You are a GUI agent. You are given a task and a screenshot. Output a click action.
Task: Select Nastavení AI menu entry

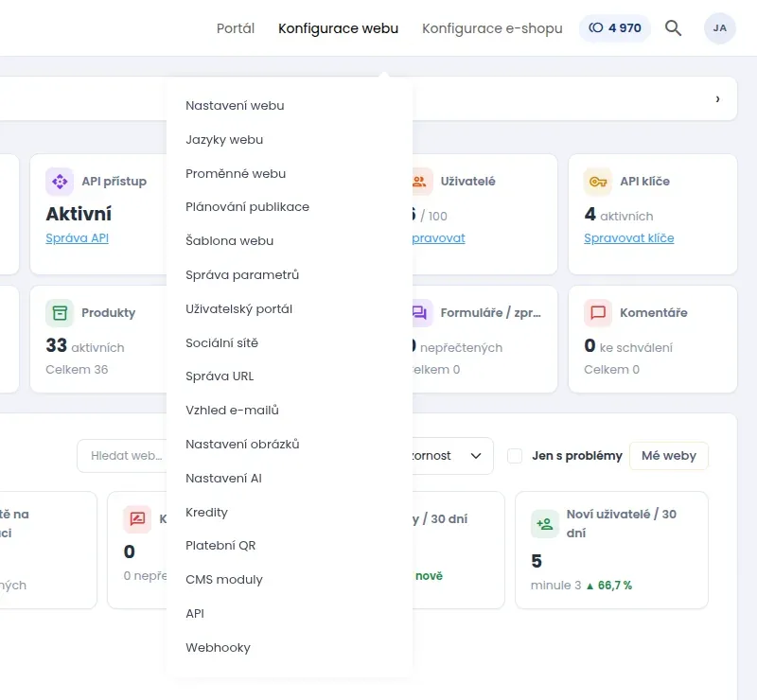click(223, 478)
